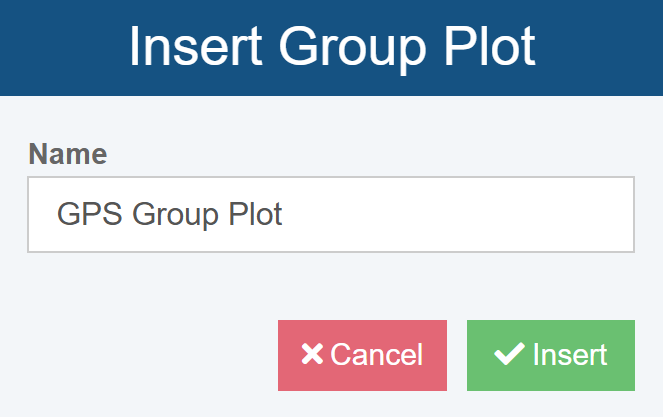Click the X icon on Cancel button
The height and width of the screenshot is (417, 663).
pos(312,355)
